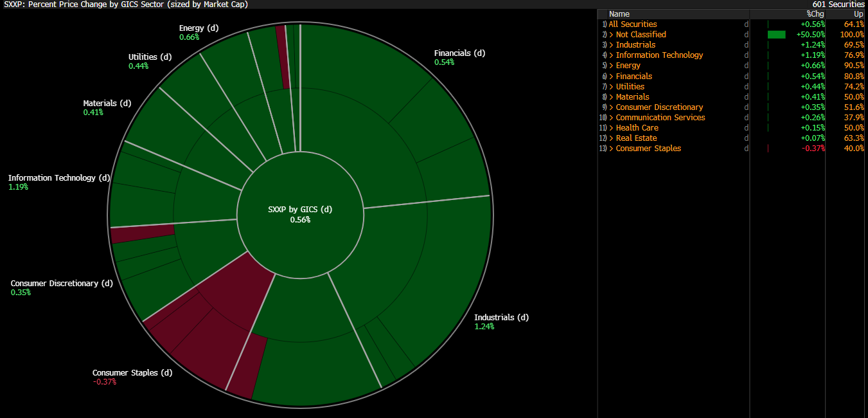Click the green Not Classified change bar
Screen dimensions: 868x418
(x=776, y=35)
